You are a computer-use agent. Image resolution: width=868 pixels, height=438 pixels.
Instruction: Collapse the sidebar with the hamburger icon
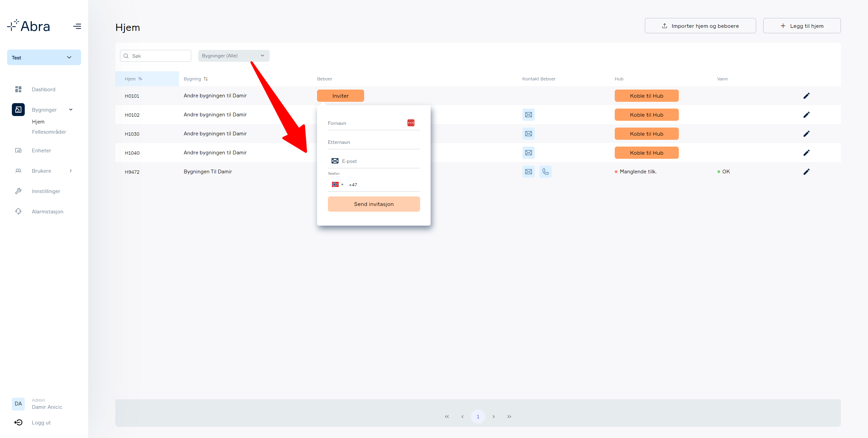click(x=77, y=26)
